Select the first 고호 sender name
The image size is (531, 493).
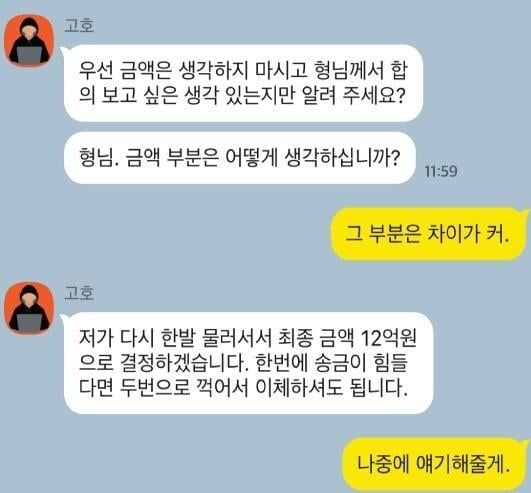coord(79,25)
